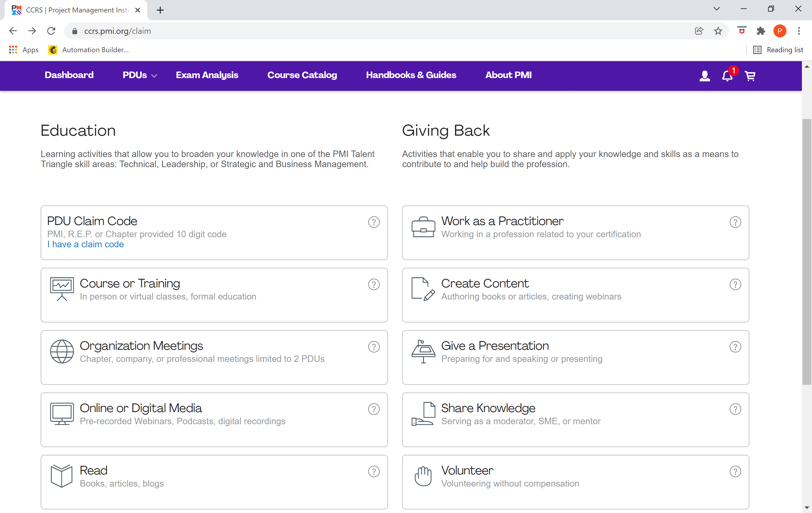This screenshot has height=513, width=812.
Task: Open the Reading list
Action: (x=778, y=50)
